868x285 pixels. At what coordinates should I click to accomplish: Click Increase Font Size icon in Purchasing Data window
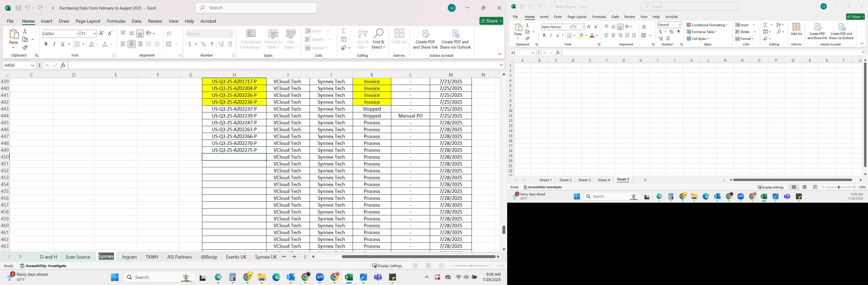click(x=101, y=33)
